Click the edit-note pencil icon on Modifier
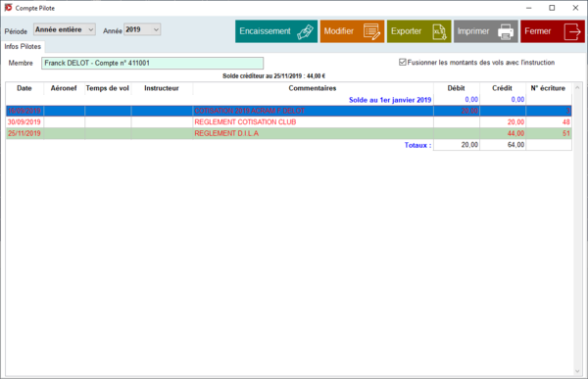Screen dimensions: 588x379 point(371,31)
